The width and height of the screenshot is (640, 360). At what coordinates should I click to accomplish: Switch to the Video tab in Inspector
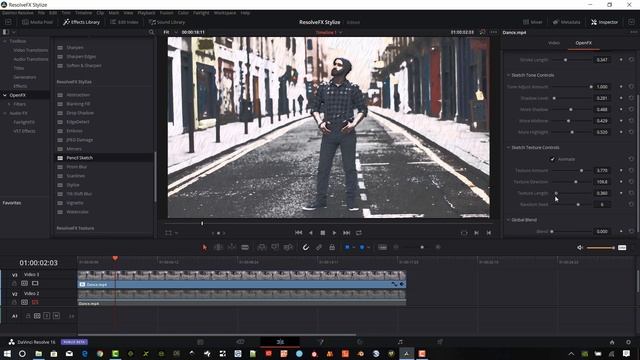pos(553,43)
